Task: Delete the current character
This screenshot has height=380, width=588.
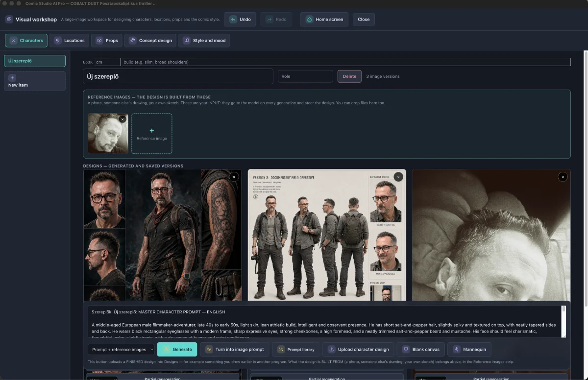Action: coord(349,76)
